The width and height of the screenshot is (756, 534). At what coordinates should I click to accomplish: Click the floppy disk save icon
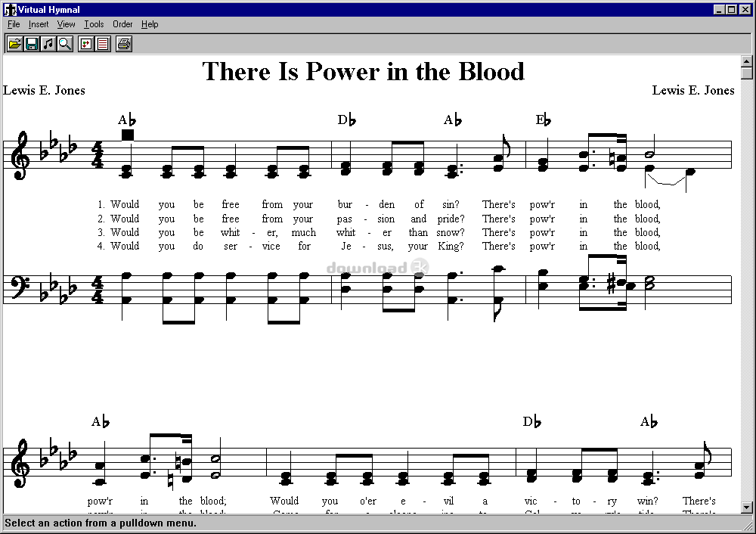[x=32, y=45]
